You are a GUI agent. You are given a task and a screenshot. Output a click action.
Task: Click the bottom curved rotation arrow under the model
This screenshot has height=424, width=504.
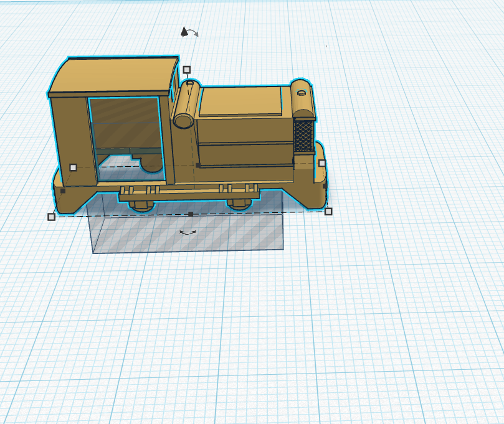[189, 232]
